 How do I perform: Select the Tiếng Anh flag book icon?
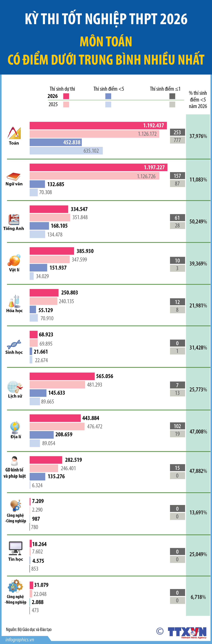[14, 219]
